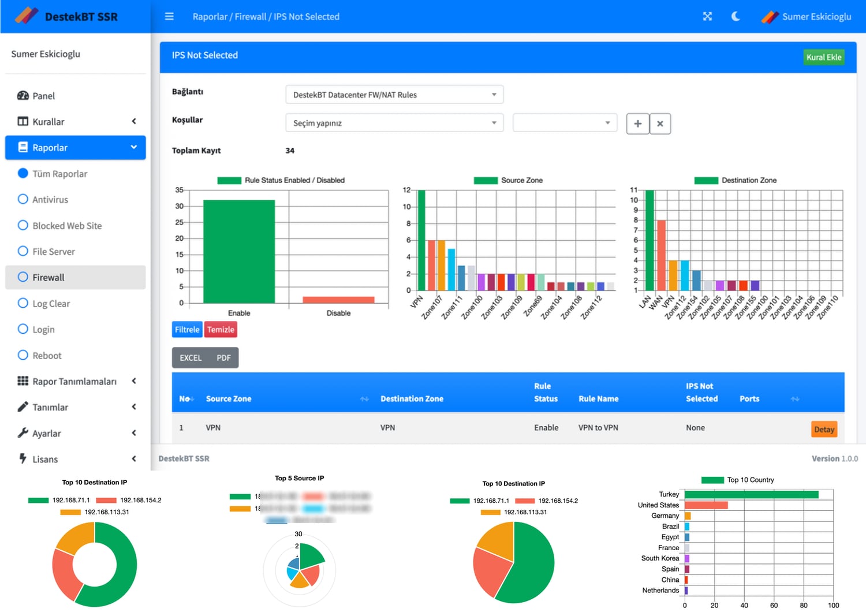This screenshot has width=866, height=616.
Task: Sort by Ports column arrows icon
Action: 795,399
